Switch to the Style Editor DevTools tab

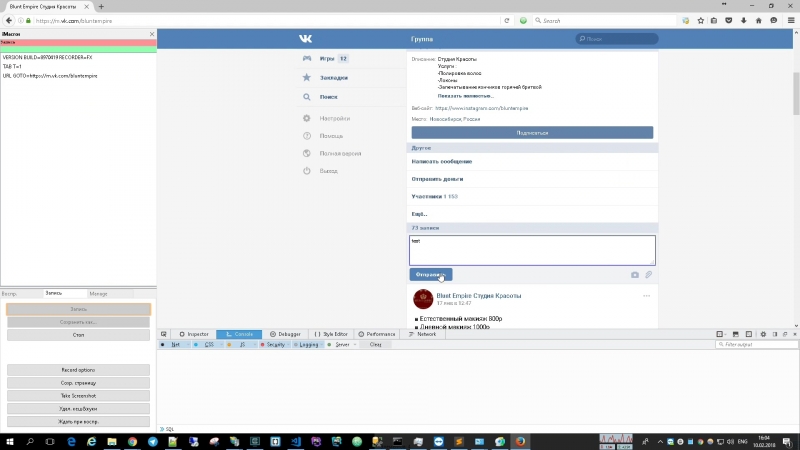pyautogui.click(x=331, y=334)
